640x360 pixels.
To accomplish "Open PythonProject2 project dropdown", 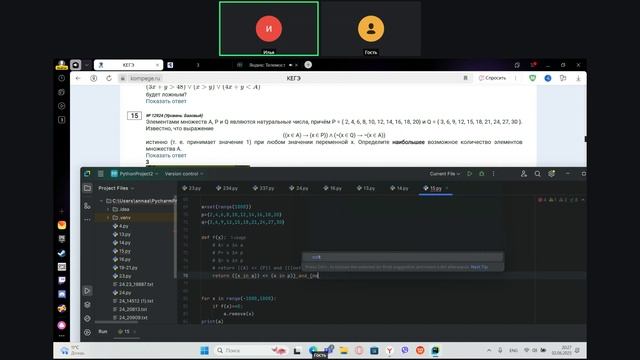I will point(134,174).
